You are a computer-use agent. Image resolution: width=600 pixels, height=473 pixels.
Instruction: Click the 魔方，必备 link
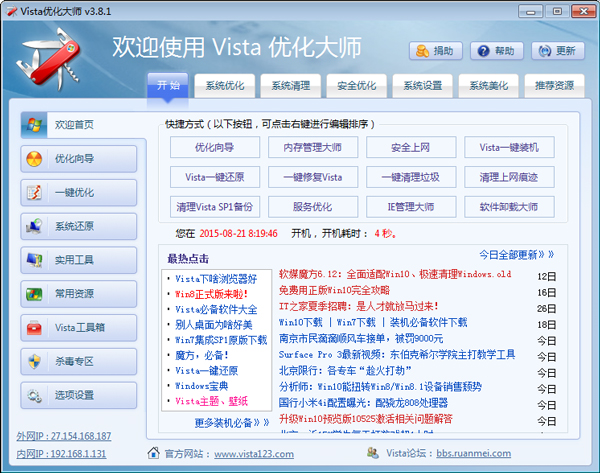pos(202,355)
